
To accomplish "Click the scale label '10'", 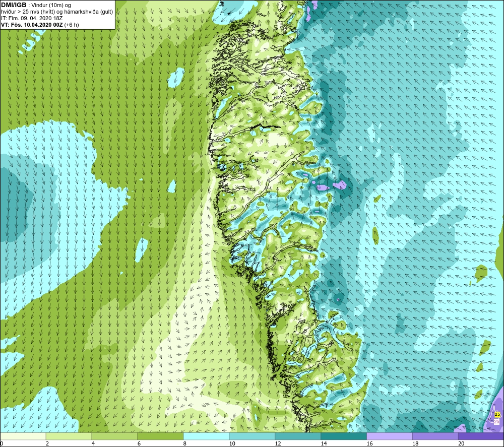I will point(232,443).
